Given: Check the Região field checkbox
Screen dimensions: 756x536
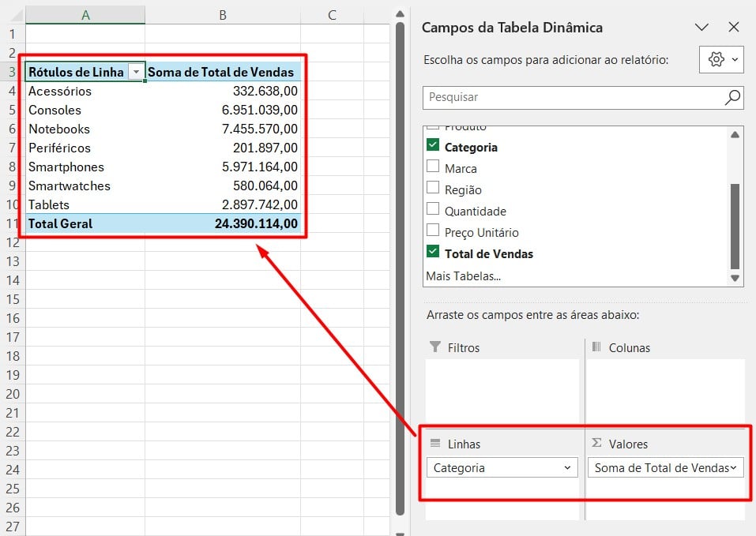Looking at the screenshot, I should point(433,187).
